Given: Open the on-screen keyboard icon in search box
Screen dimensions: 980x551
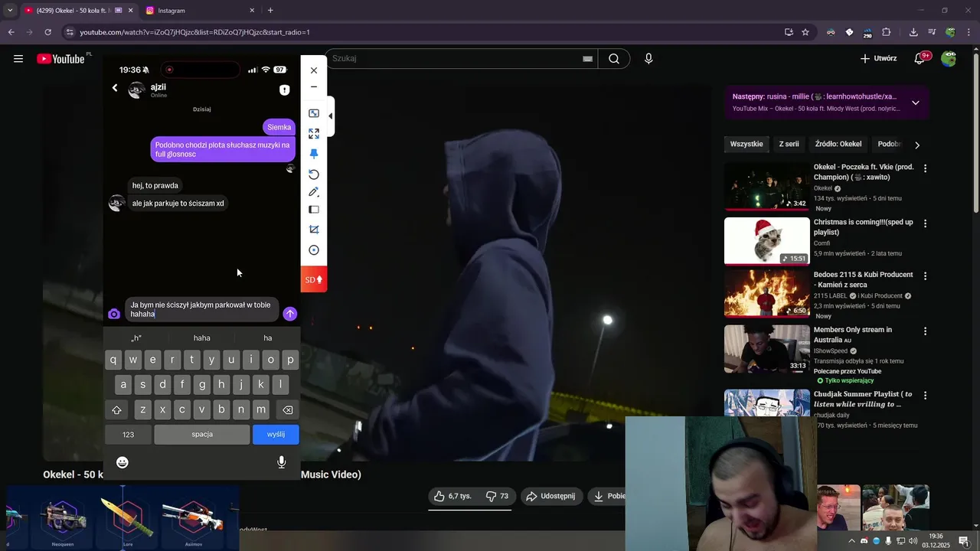Looking at the screenshot, I should click(587, 59).
